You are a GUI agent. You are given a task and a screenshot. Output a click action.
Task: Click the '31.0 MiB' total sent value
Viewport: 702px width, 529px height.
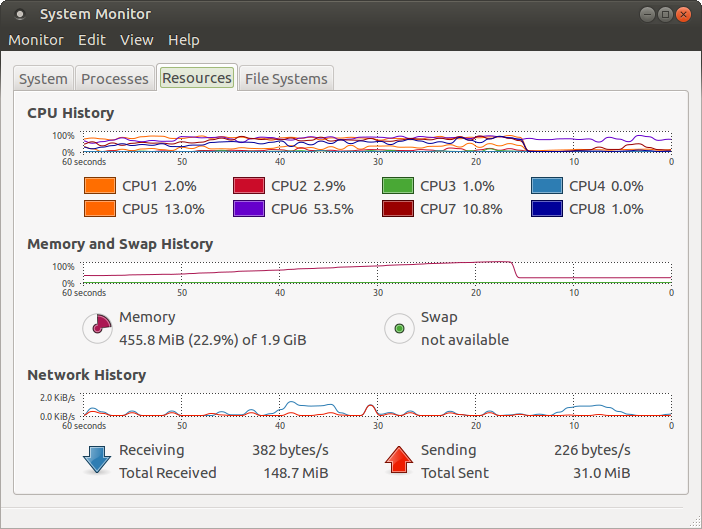coord(602,473)
